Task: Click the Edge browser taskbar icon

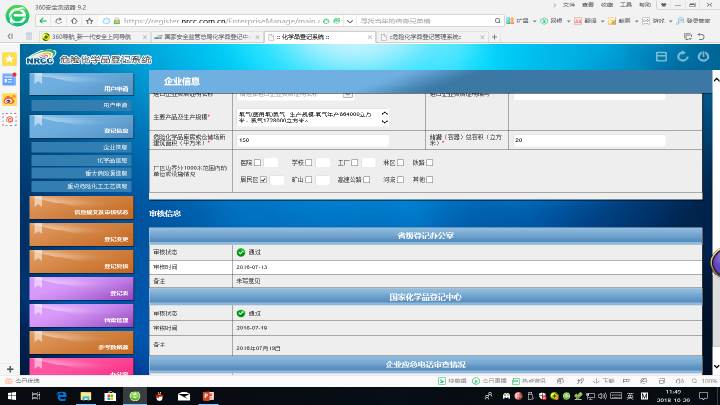Action: (x=61, y=396)
